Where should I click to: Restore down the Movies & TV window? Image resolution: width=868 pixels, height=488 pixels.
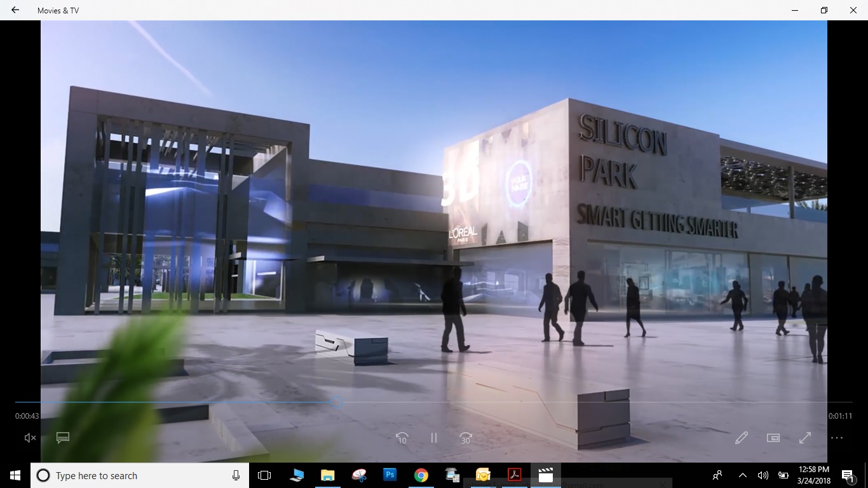[x=824, y=10]
